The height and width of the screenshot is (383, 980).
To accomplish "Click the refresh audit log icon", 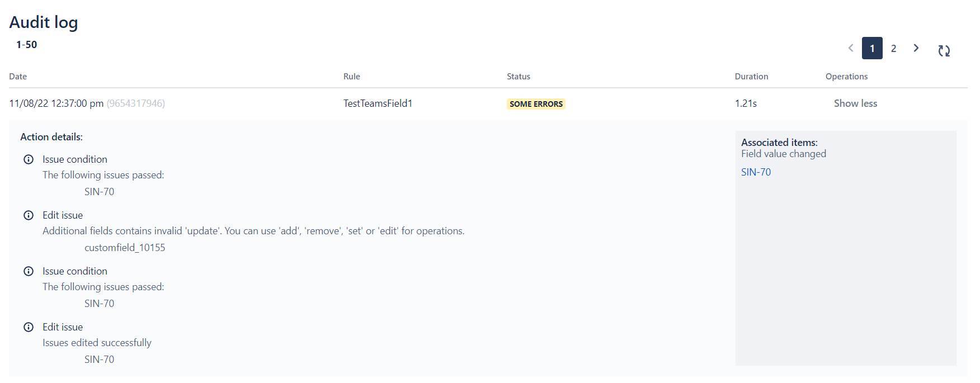I will pyautogui.click(x=944, y=51).
